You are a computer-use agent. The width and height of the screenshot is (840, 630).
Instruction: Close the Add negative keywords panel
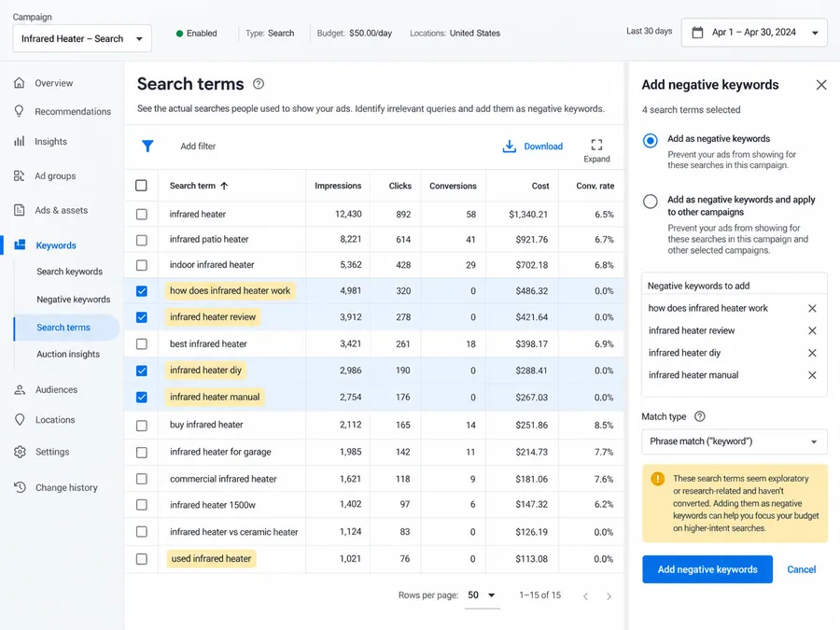click(x=821, y=85)
